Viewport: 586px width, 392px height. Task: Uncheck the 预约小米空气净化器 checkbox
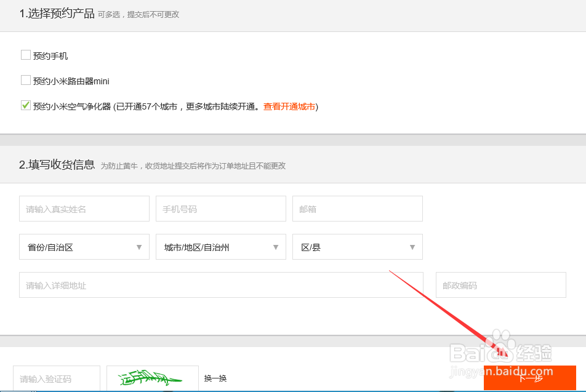click(26, 105)
